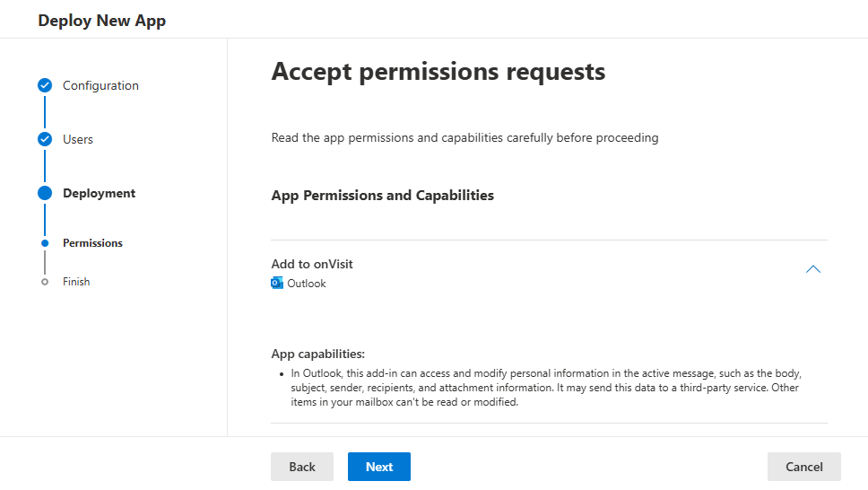Select the Finish step label
This screenshot has width=868, height=490.
(76, 282)
